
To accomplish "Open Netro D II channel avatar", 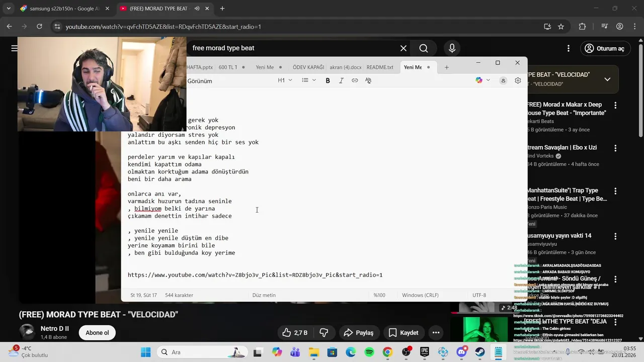I will coord(27,332).
